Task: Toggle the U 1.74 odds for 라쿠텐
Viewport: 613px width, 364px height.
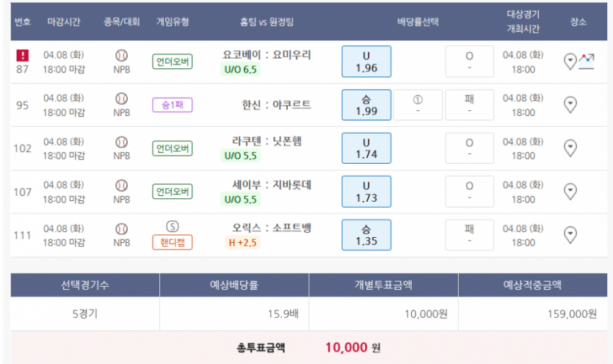Action: click(x=366, y=148)
